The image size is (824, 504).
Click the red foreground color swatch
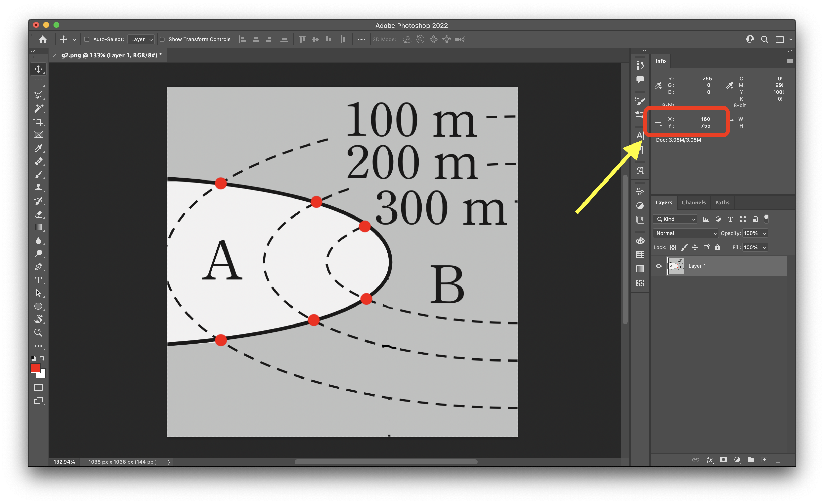tap(35, 368)
